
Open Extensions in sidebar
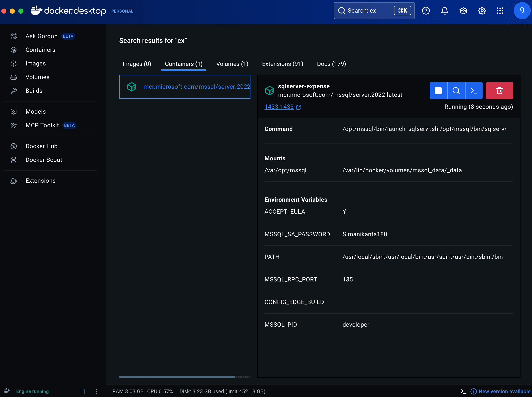[x=50, y=181]
